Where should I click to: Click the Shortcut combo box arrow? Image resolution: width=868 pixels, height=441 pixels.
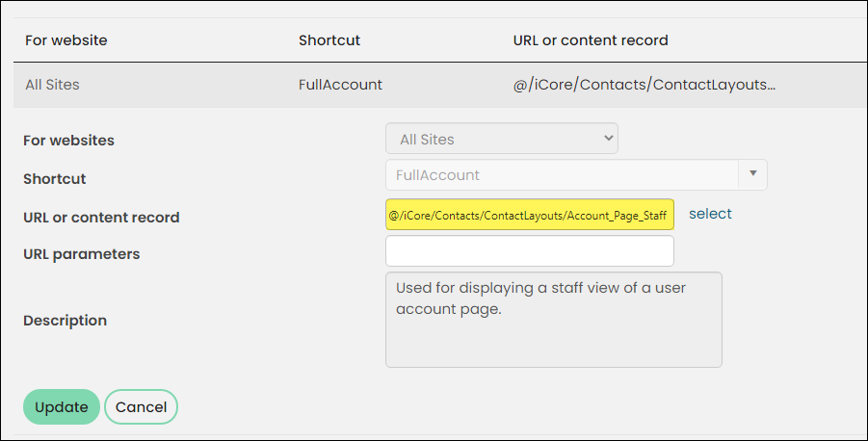coord(752,174)
